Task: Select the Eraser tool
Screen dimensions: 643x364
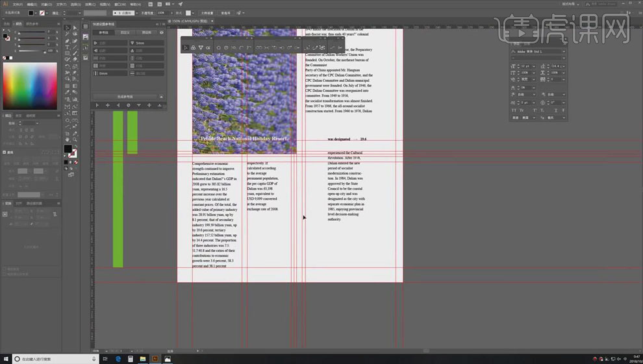Action: click(75, 60)
